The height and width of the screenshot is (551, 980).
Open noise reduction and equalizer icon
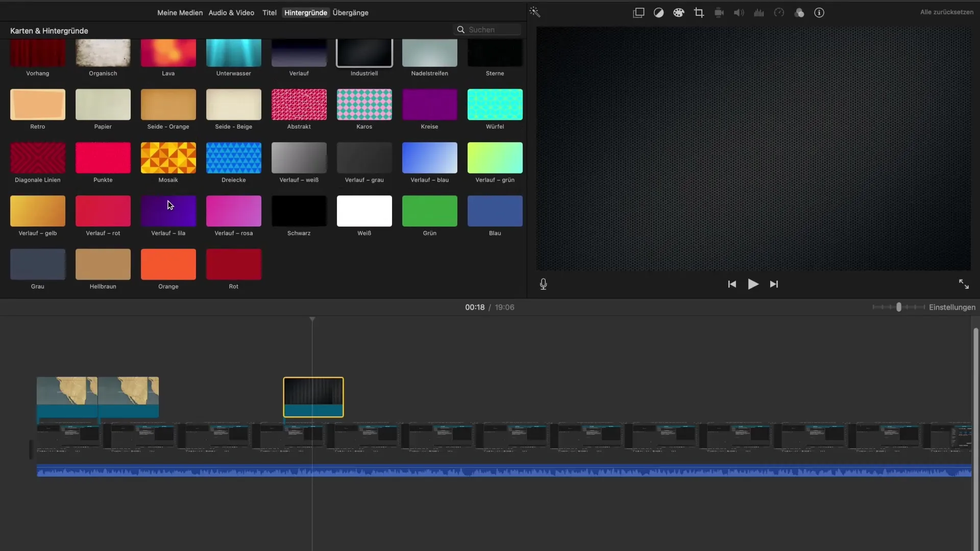pyautogui.click(x=759, y=13)
